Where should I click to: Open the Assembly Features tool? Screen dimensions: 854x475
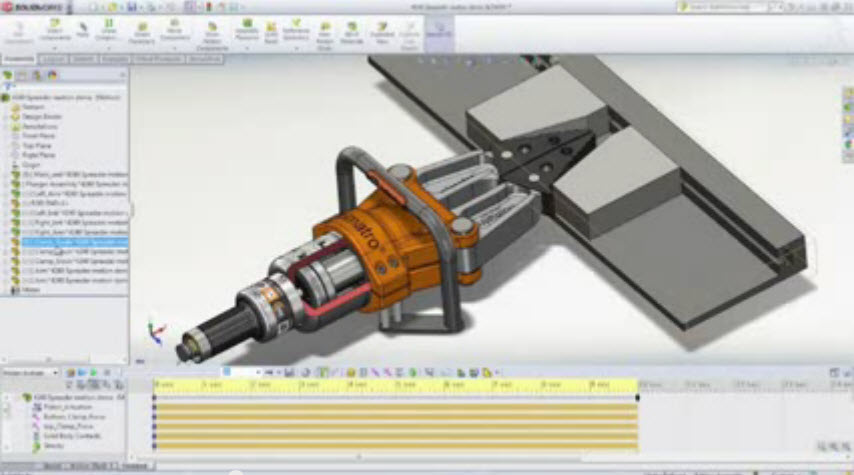pyautogui.click(x=247, y=30)
